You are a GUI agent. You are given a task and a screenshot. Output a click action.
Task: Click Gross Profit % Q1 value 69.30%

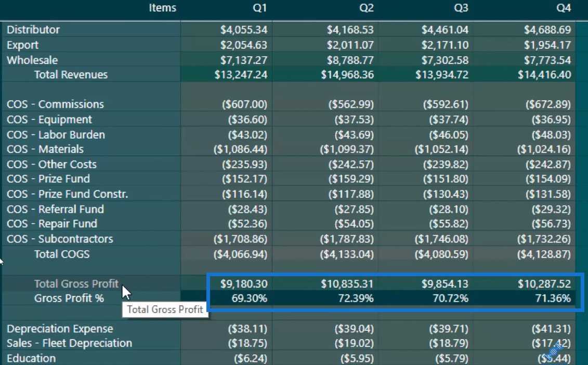pos(250,299)
